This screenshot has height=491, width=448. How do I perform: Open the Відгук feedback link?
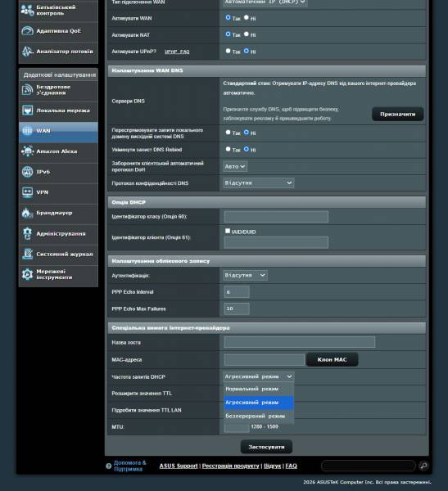click(272, 466)
